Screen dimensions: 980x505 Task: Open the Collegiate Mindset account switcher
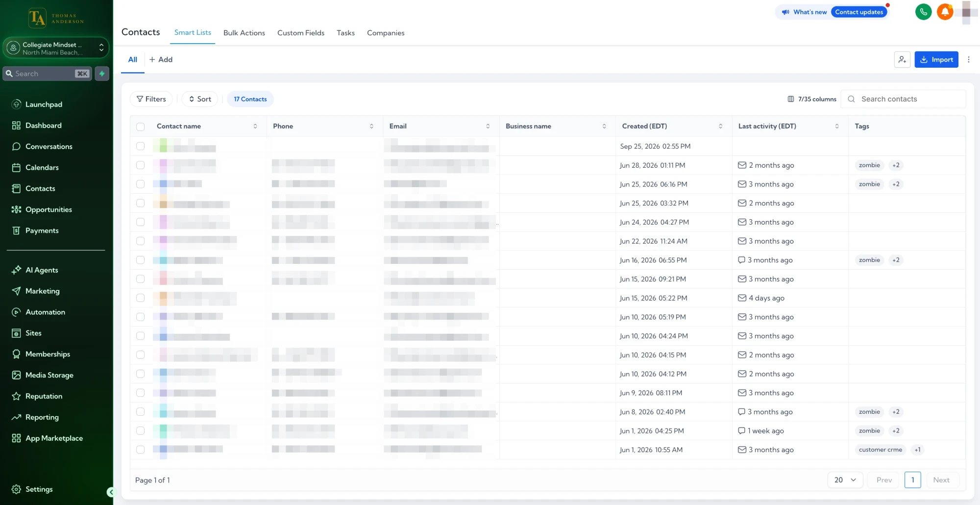point(56,48)
